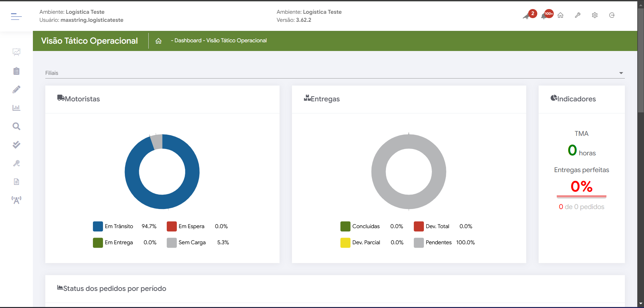The width and height of the screenshot is (644, 308).
Task: Click the magnifying glass sidebar icon
Action: [16, 126]
